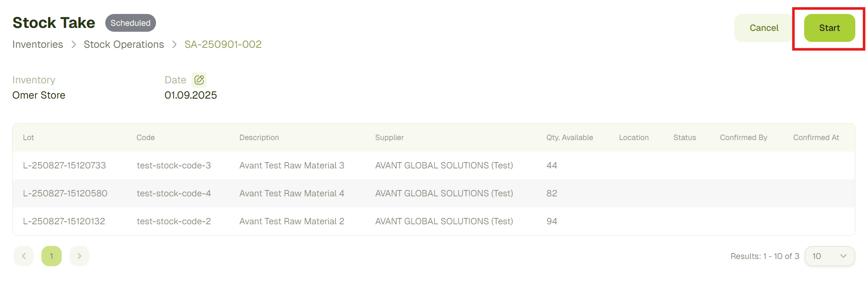The width and height of the screenshot is (868, 281).
Task: Select page 1 in pagination
Action: (x=52, y=256)
